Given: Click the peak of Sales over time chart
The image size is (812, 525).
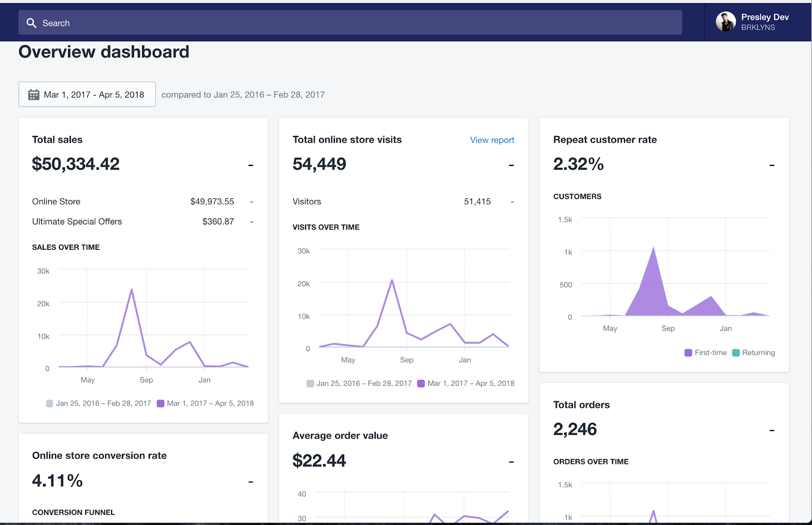Looking at the screenshot, I should (131, 290).
